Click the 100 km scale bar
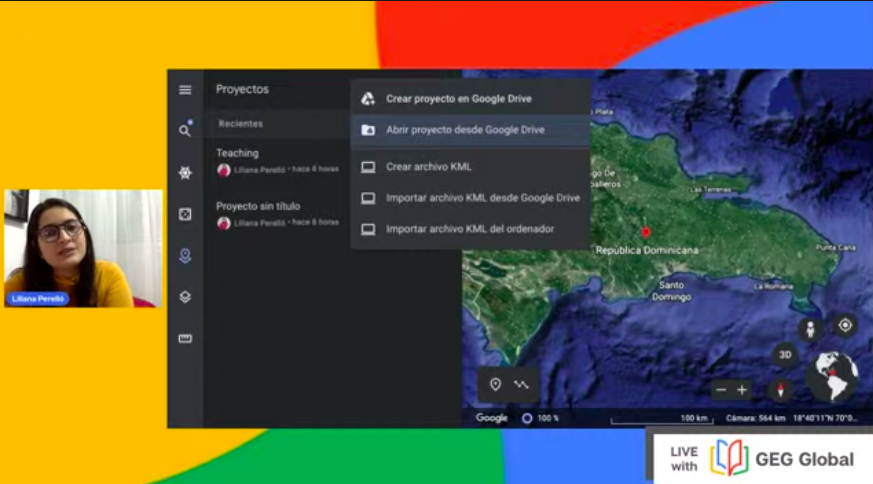Viewport: 873px width, 484px height. [662, 418]
